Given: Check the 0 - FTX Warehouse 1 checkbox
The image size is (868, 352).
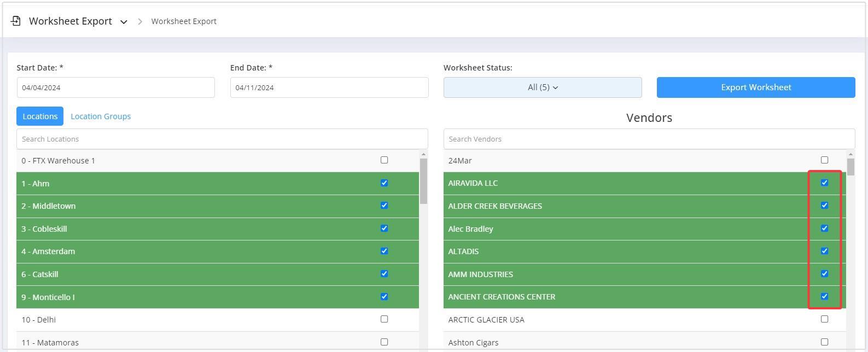Looking at the screenshot, I should (x=384, y=160).
